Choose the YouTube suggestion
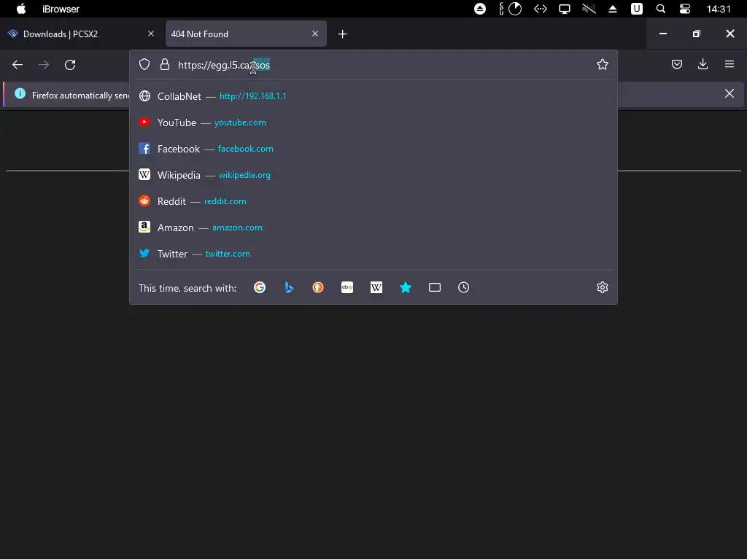 [x=373, y=122]
